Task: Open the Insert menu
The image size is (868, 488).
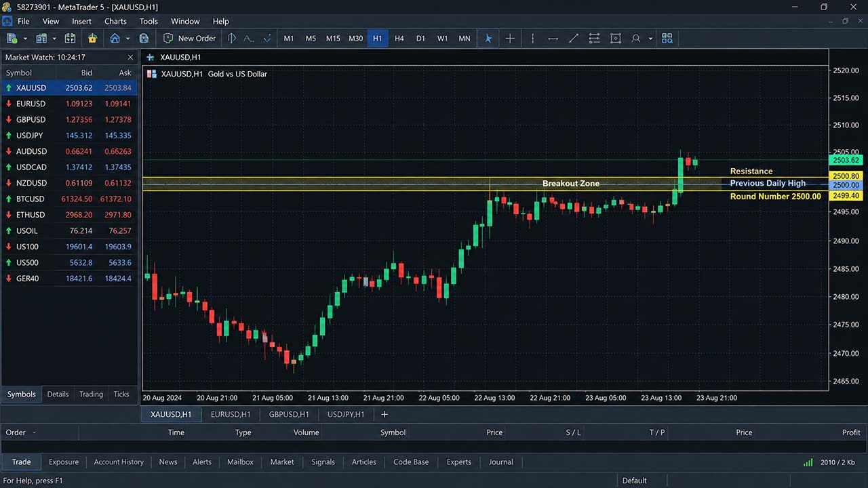Action: pyautogui.click(x=81, y=21)
